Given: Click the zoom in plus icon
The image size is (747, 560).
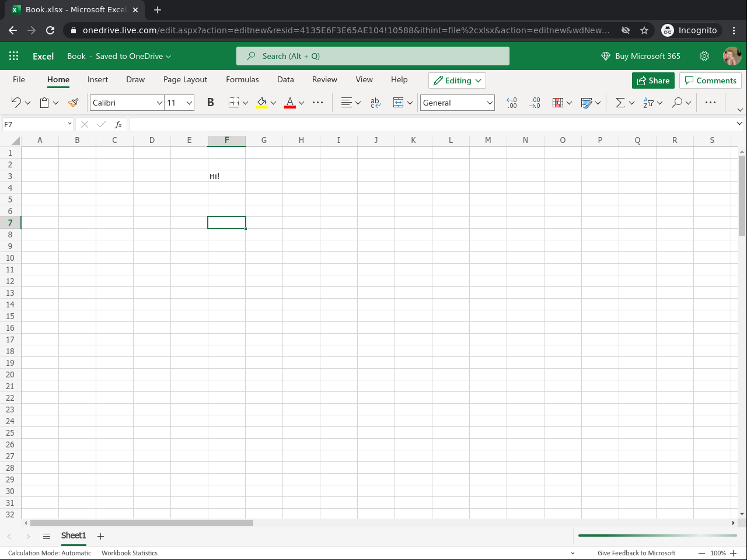Looking at the screenshot, I should 734,553.
